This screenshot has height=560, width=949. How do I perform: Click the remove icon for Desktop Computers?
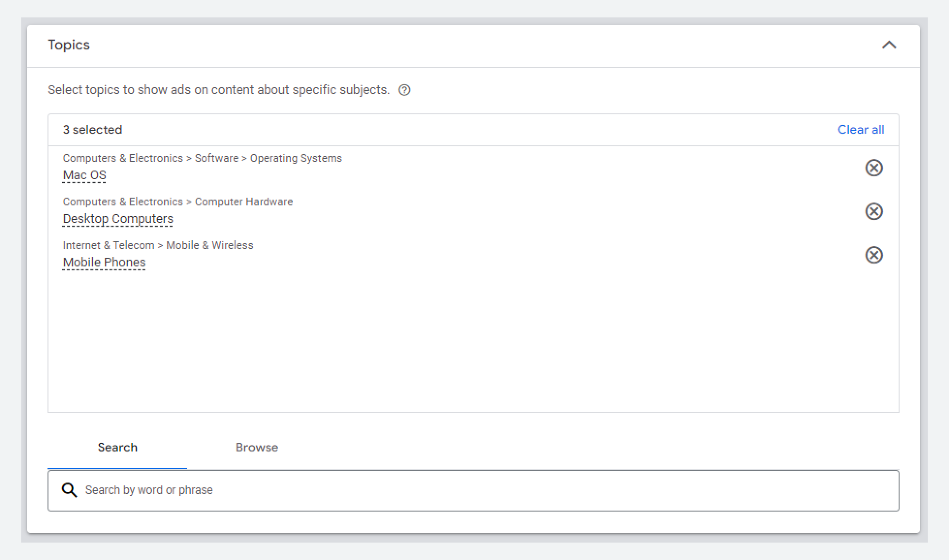[874, 211]
